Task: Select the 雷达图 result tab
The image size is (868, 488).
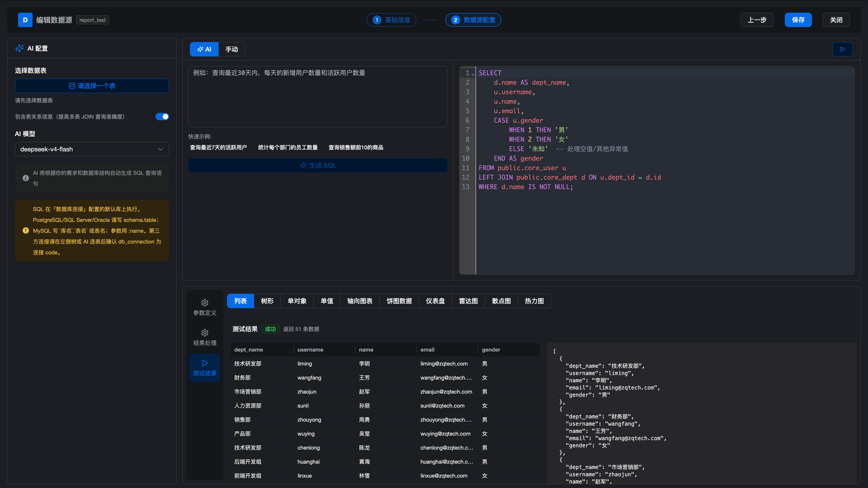Action: pyautogui.click(x=468, y=301)
